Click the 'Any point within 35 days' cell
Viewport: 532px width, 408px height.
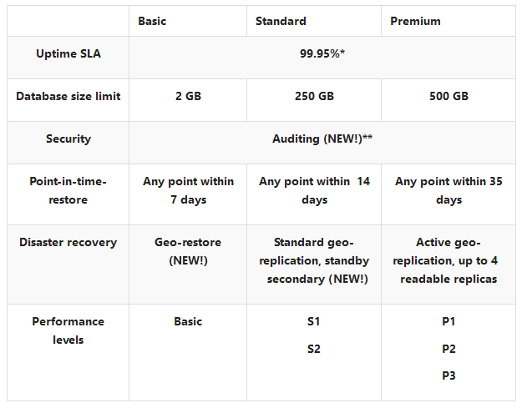click(x=448, y=190)
